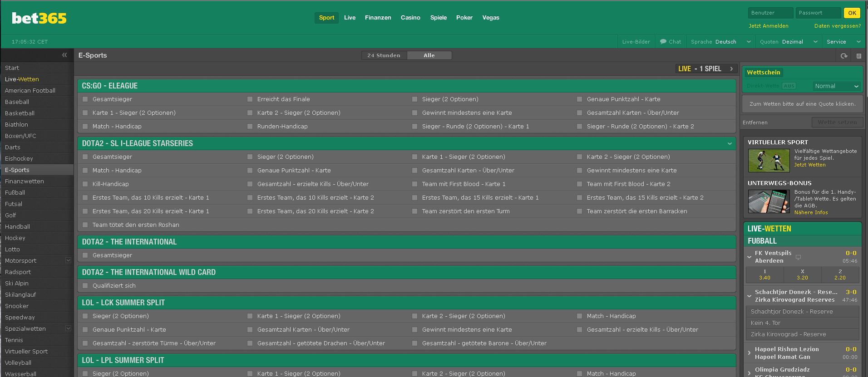The height and width of the screenshot is (377, 868).
Task: Select the Sport tab
Action: [x=326, y=18]
